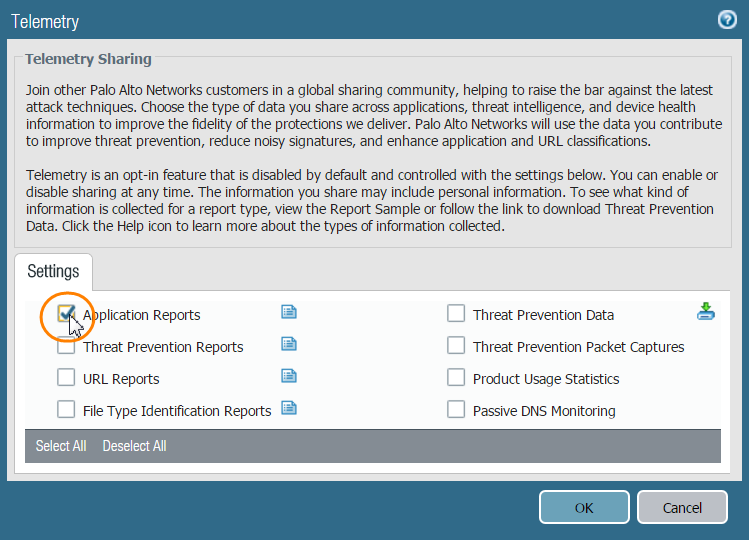
Task: Check File Type Identification Reports box
Action: tap(66, 410)
